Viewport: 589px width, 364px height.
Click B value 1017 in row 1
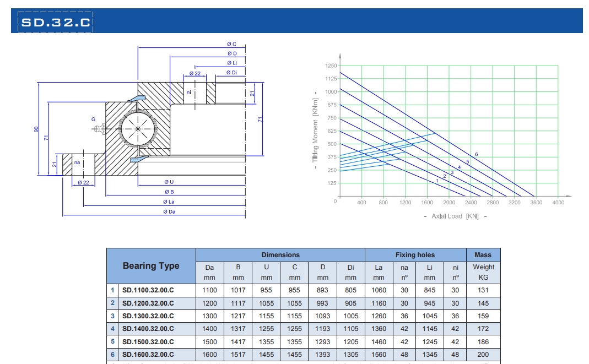pyautogui.click(x=238, y=290)
